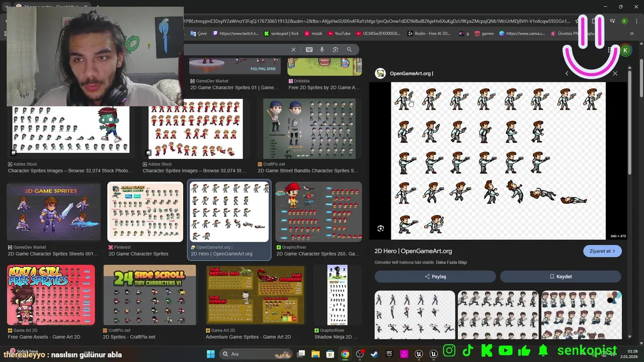
Task: Open the müzik bookmark
Action: pyautogui.click(x=313, y=34)
